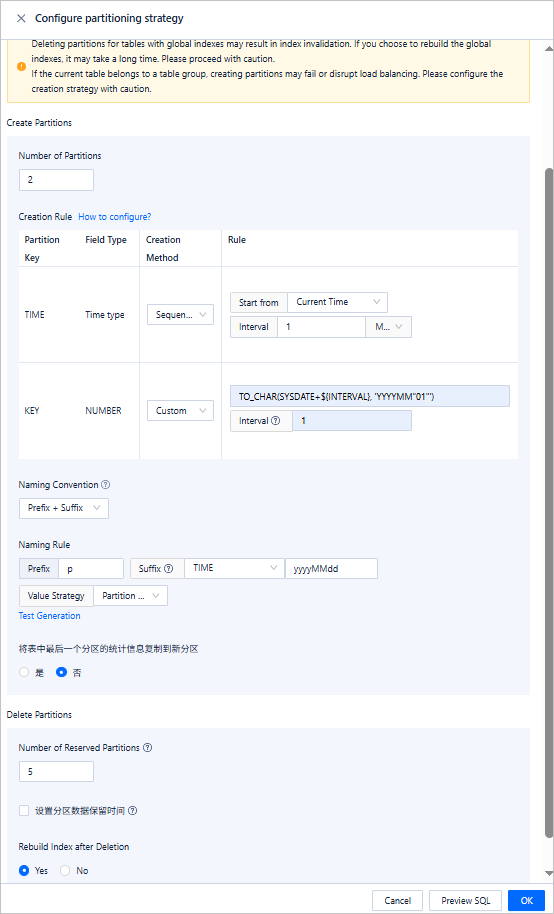Image resolution: width=554 pixels, height=914 pixels.
Task: Open the TIME row Creation Method dropdown
Action: (180, 315)
